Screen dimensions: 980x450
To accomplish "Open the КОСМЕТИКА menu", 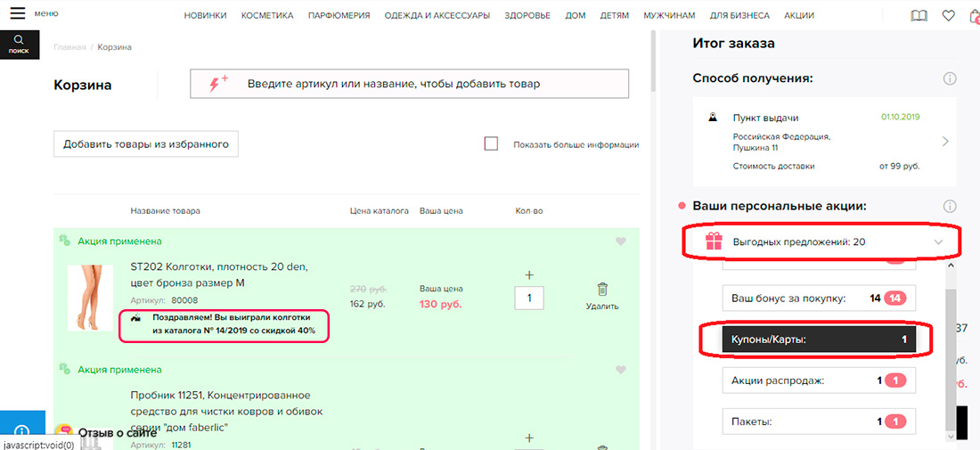I will [x=267, y=16].
